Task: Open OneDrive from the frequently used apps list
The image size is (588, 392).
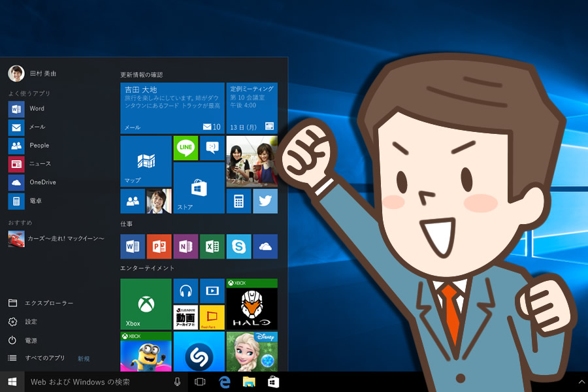Action: [x=32, y=182]
